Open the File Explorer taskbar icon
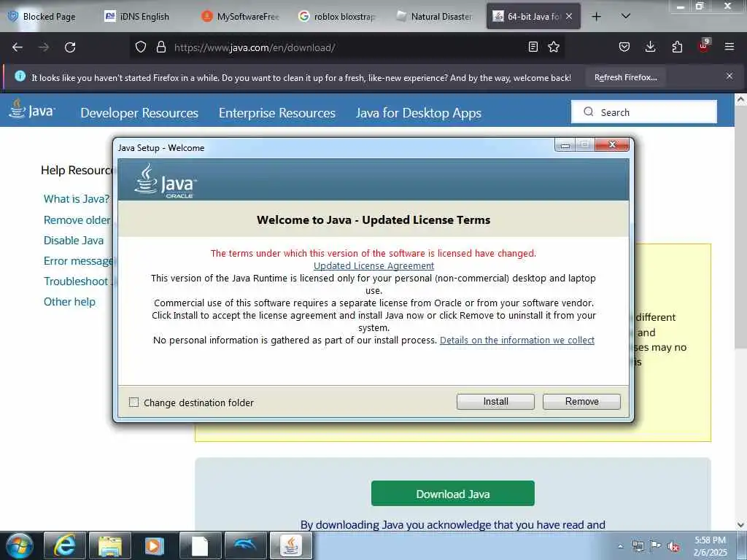Image resolution: width=747 pixels, height=560 pixels. 110,545
